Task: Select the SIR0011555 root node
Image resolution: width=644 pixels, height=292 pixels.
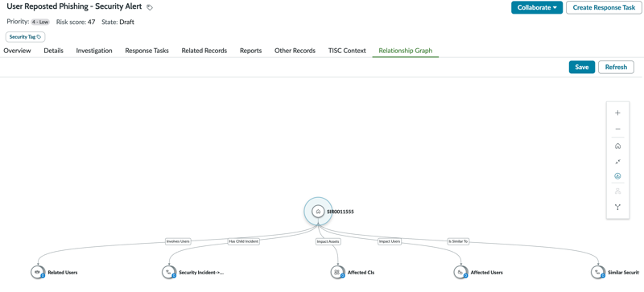Action: click(317, 212)
